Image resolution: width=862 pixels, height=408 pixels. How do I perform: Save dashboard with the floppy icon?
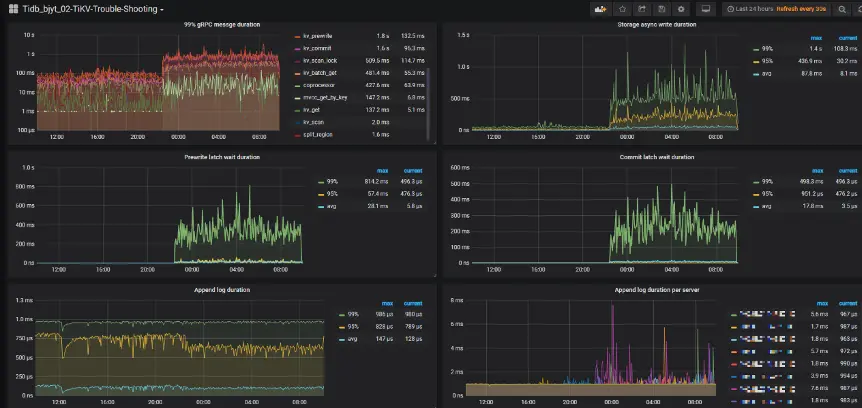(x=661, y=9)
